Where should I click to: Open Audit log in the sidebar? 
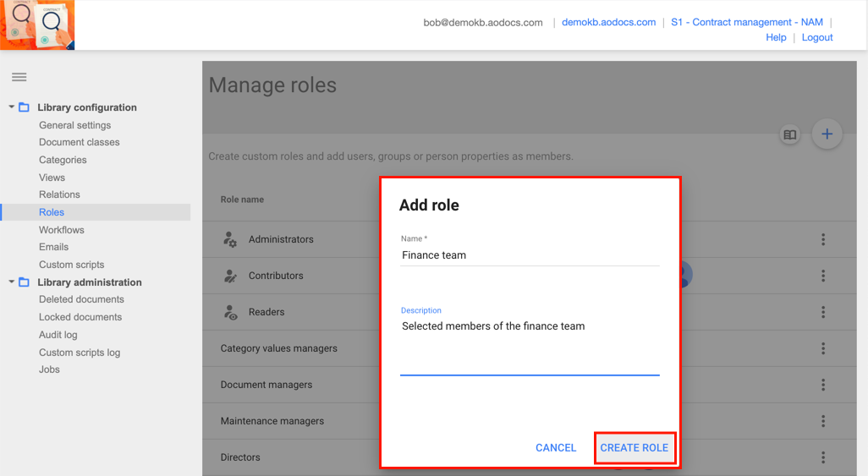(x=58, y=334)
